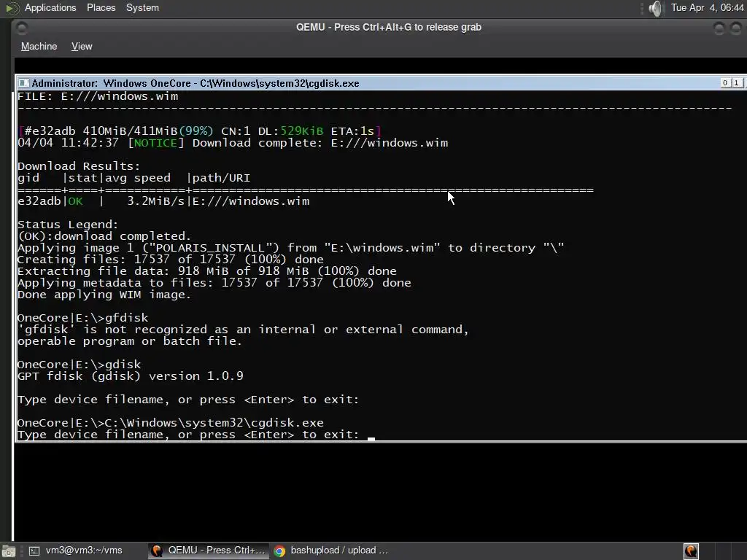
Task: Click the 'FILE: E:///windows.wim' line
Action: 98,96
